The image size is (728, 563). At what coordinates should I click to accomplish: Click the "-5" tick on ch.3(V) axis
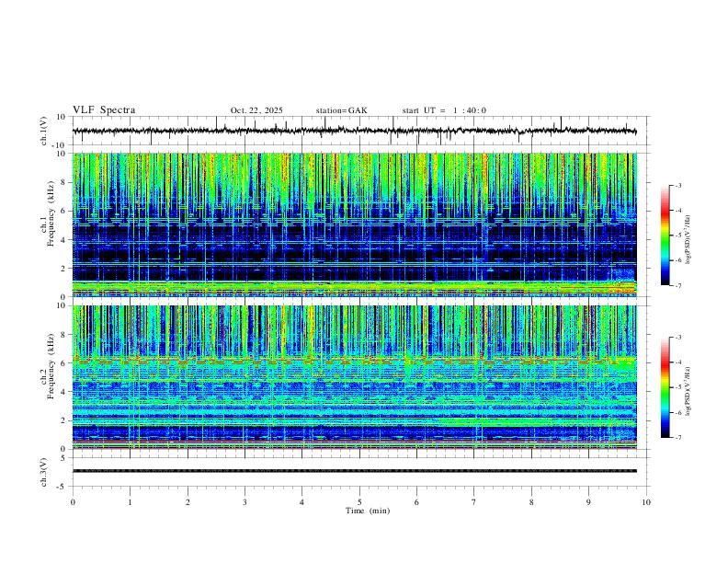point(63,487)
